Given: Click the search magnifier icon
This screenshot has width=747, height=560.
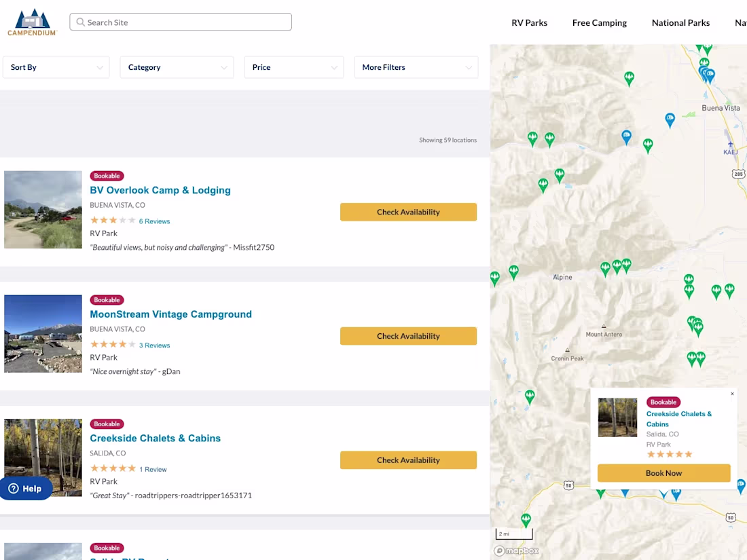Looking at the screenshot, I should [x=81, y=22].
